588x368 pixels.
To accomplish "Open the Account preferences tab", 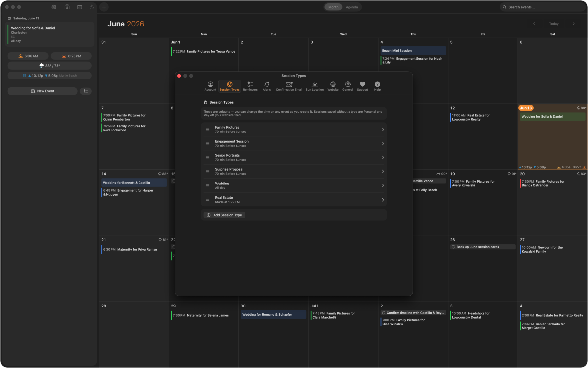I will click(x=210, y=86).
